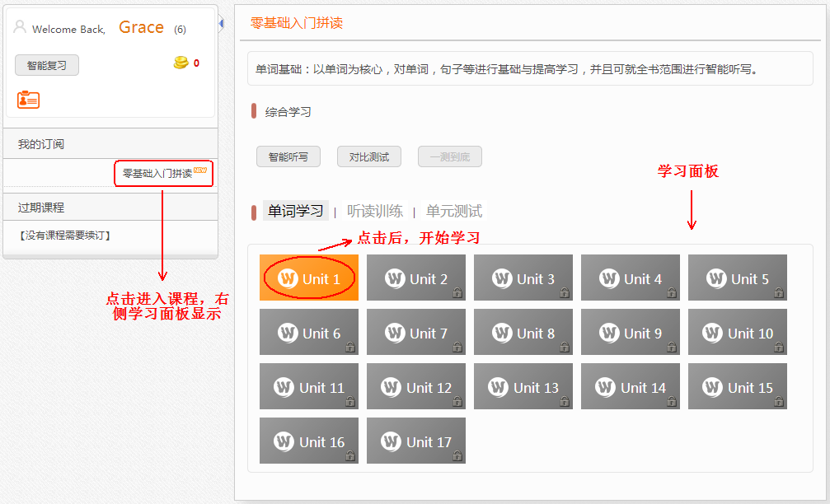Screen dimensions: 830x504
Task: Open the Unit 9 lesson tile
Action: [630, 333]
